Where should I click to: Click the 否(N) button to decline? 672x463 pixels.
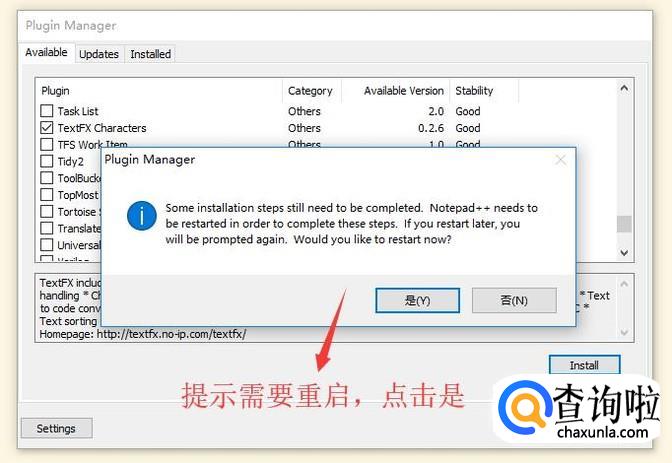coord(514,300)
